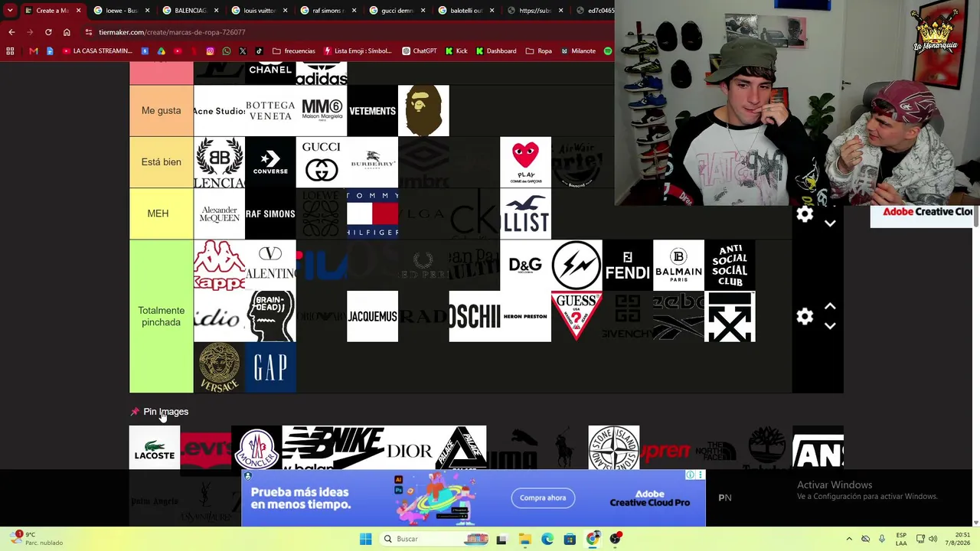This screenshot has height=551, width=980.
Task: Open browser home page
Action: (x=67, y=32)
